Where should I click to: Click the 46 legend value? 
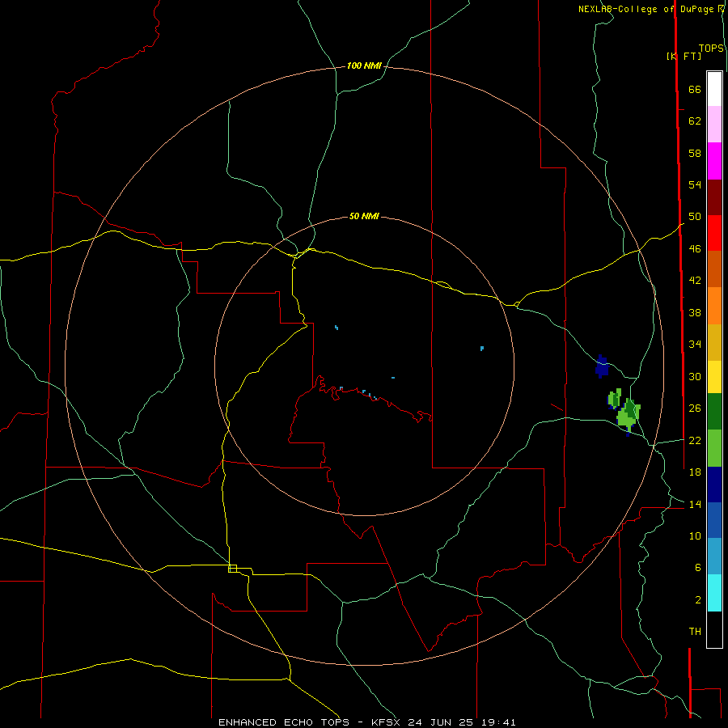tap(695, 249)
